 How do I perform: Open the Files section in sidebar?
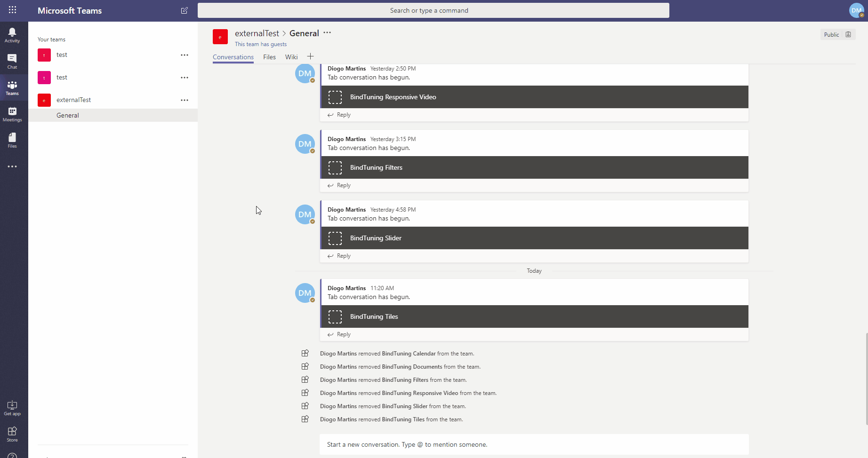click(x=12, y=140)
